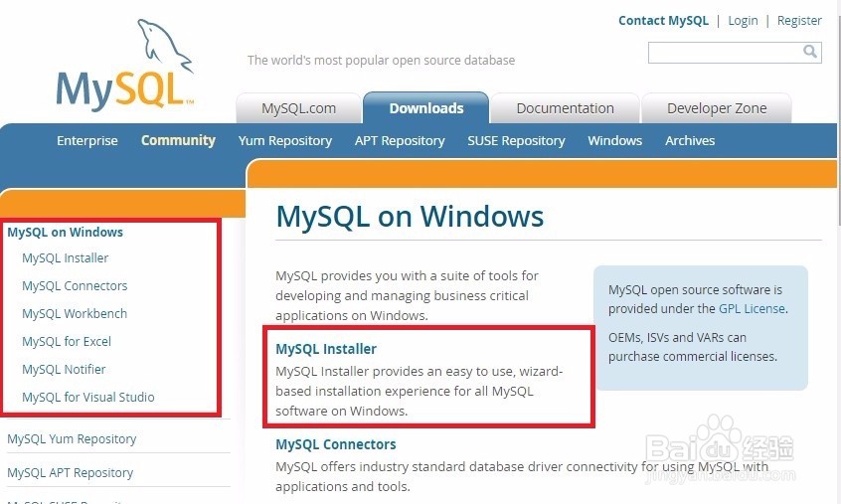Viewport: 841px width, 504px height.
Task: Switch to the MySQL.com tab
Action: (299, 108)
